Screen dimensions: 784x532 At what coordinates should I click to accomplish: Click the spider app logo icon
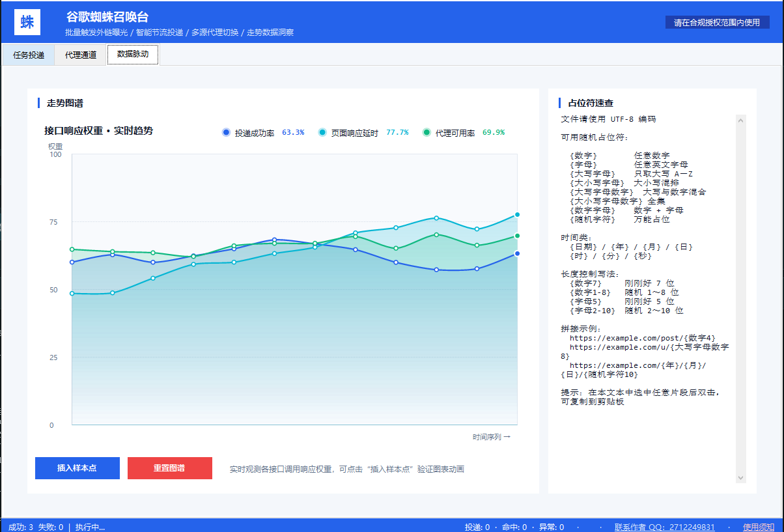coord(27,22)
